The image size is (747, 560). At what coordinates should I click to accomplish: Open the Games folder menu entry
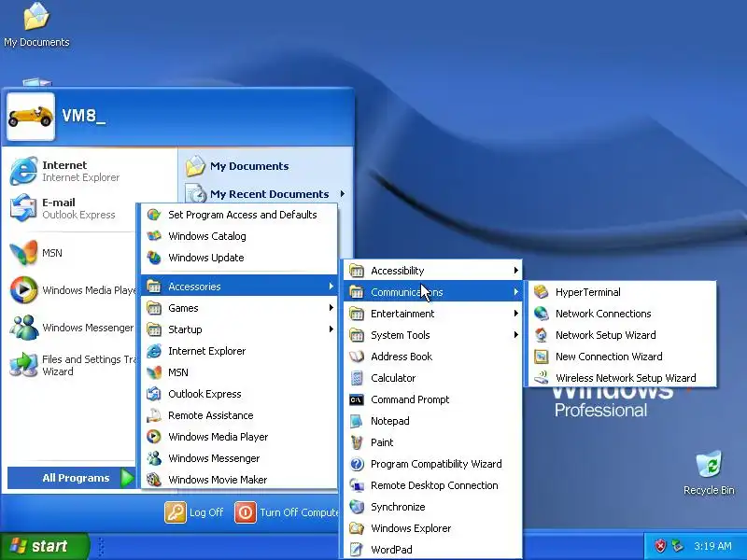click(x=239, y=308)
